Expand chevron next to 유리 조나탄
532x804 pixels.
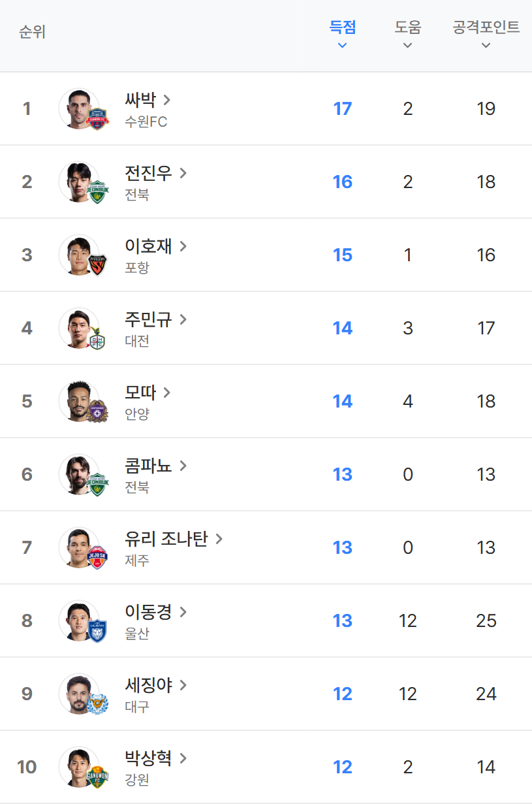pyautogui.click(x=219, y=539)
